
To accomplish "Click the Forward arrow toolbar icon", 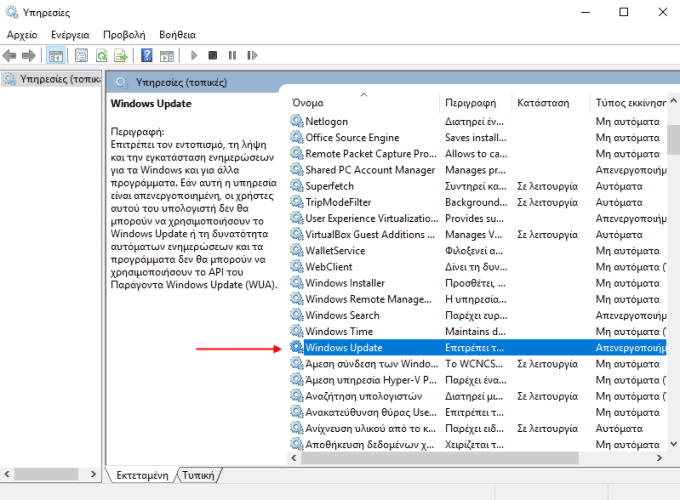I will click(29, 56).
